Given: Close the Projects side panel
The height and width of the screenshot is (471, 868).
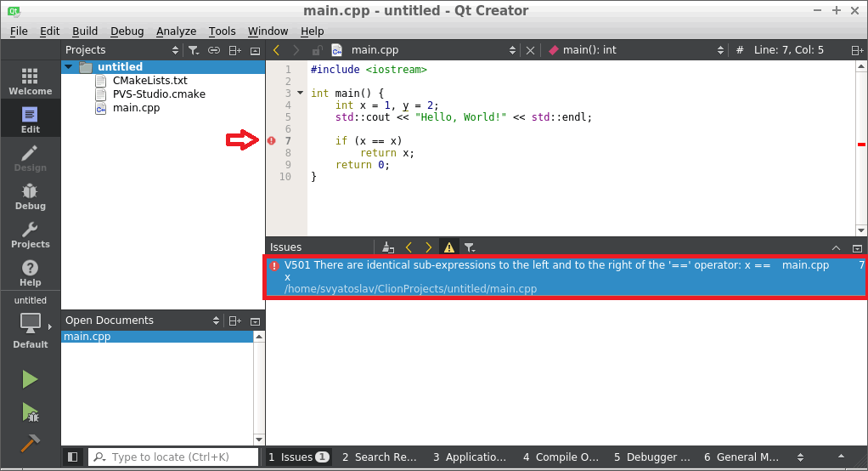Looking at the screenshot, I should click(x=255, y=50).
